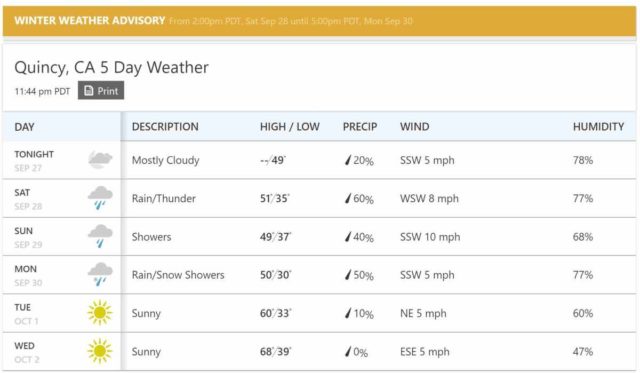
Task: Click the Tuesday sunny icon
Action: coord(100,313)
